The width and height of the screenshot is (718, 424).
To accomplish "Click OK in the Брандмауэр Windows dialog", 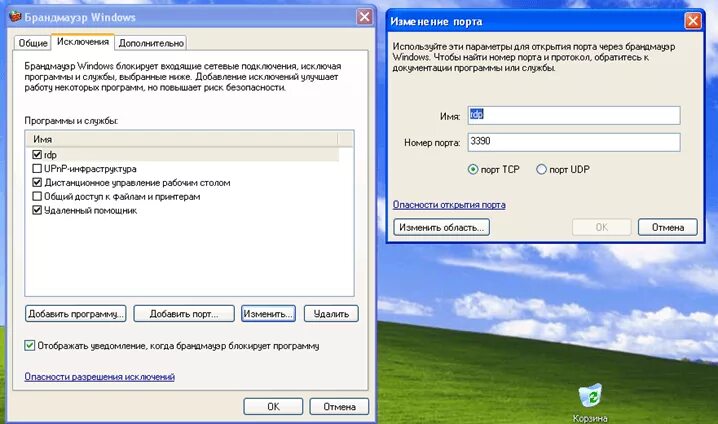I will tap(273, 407).
